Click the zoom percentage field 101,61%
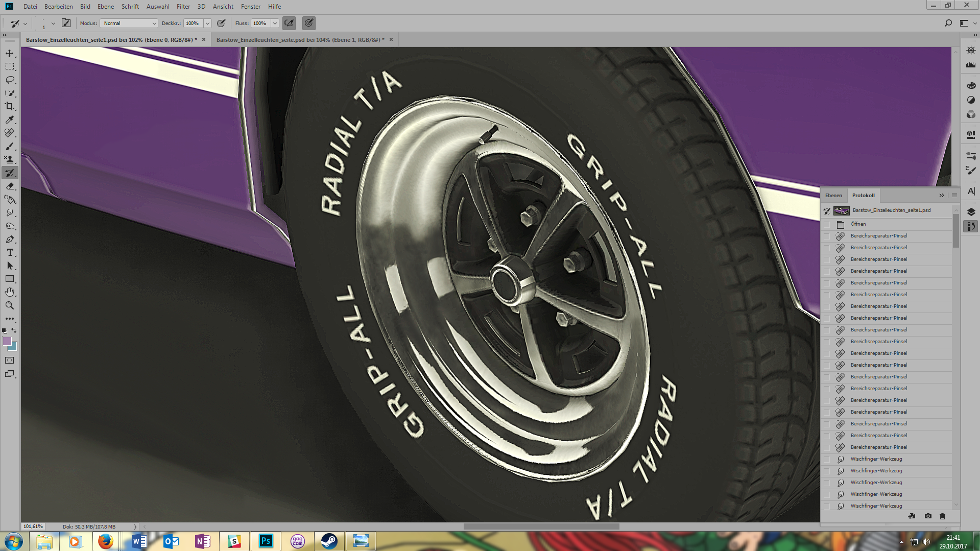The width and height of the screenshot is (980, 551). [x=33, y=526]
